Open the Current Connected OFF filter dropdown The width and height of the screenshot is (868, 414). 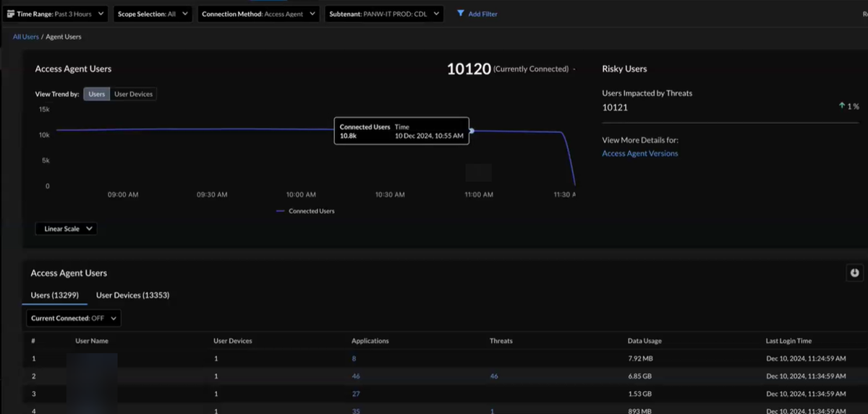tap(73, 318)
